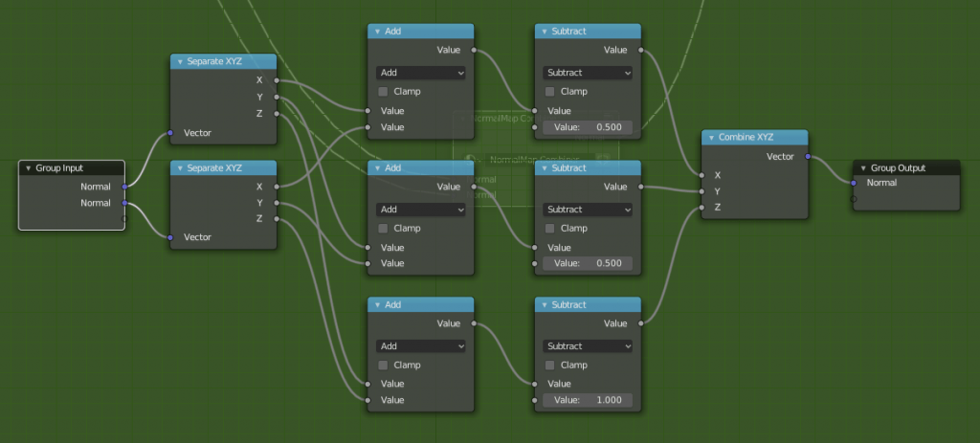Click Value output socket of Add node summing X

(474, 50)
